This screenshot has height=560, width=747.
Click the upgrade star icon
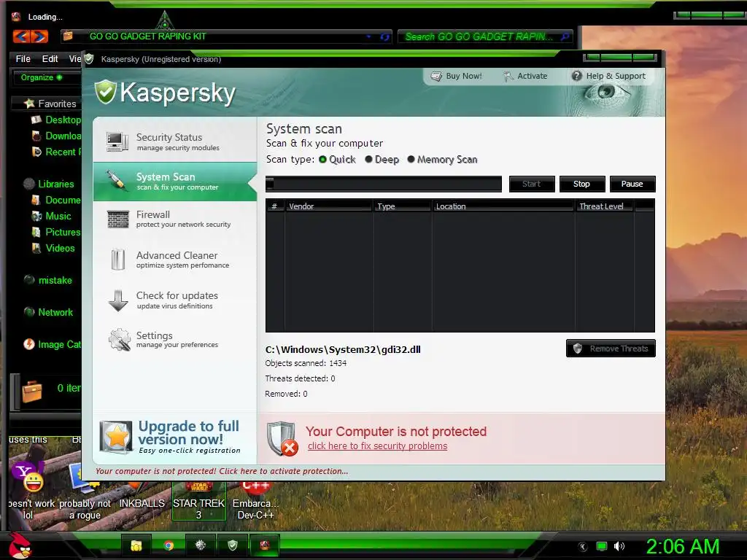pos(116,436)
